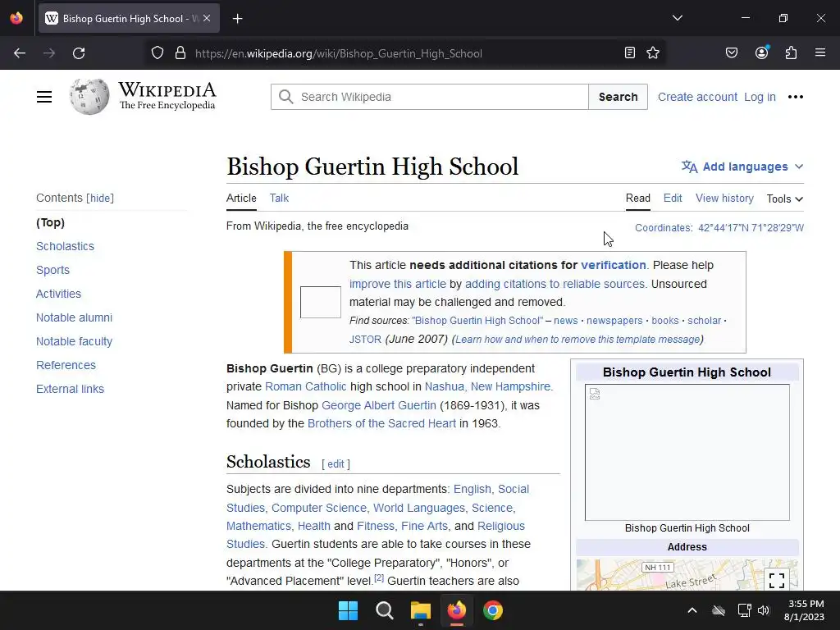The width and height of the screenshot is (840, 630).
Task: Go back with the browser back arrow
Action: (x=20, y=53)
